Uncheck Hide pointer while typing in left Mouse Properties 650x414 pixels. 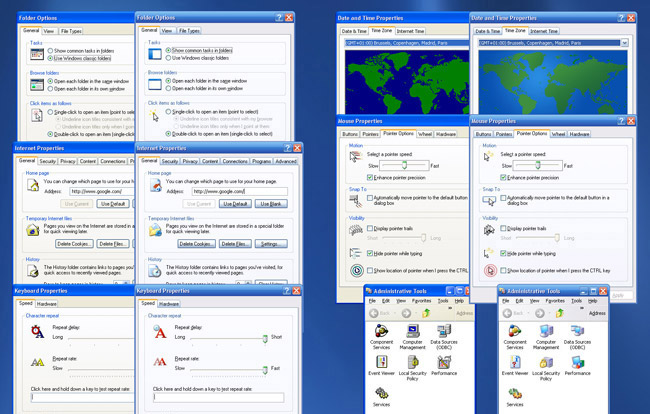click(370, 253)
